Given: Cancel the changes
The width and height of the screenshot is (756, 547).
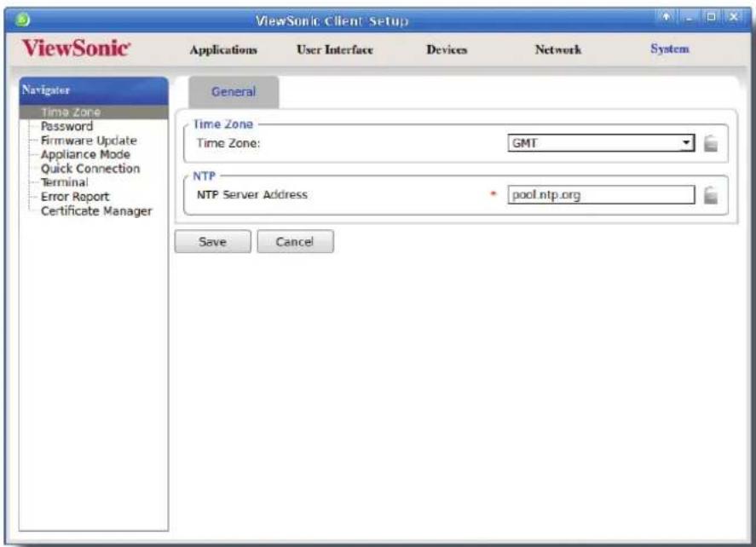Looking at the screenshot, I should click(x=295, y=241).
